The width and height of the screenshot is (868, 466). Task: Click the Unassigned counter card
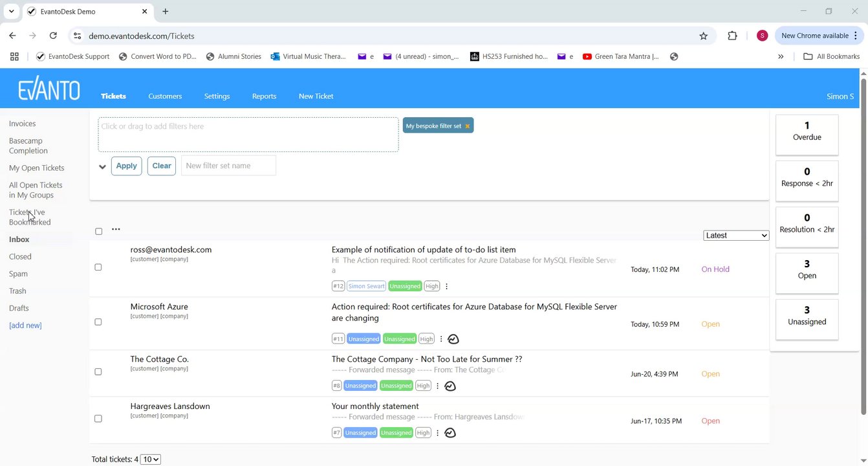coord(807,319)
